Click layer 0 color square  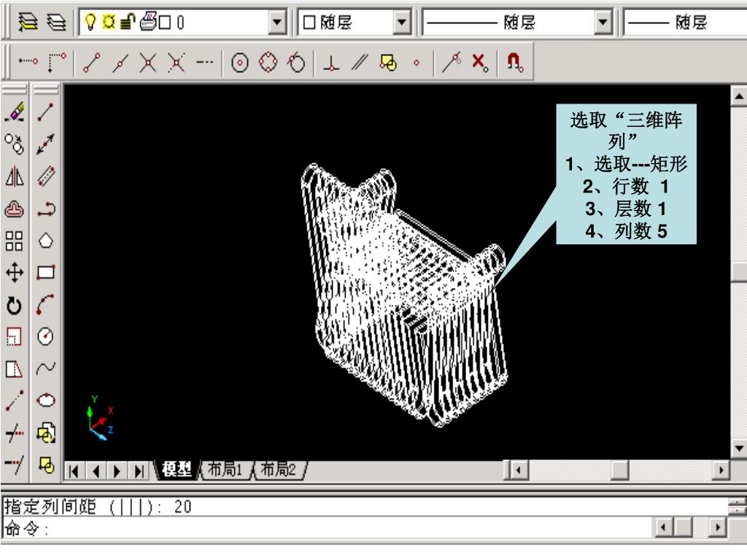click(x=164, y=23)
